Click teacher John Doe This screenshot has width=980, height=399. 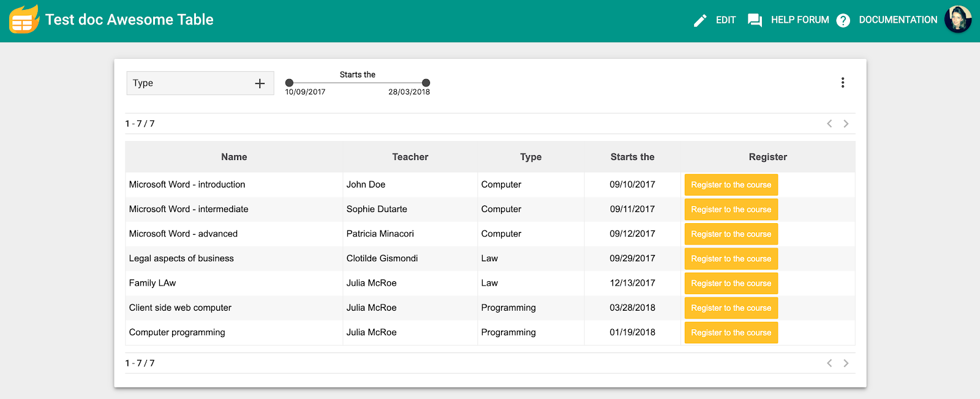point(366,184)
